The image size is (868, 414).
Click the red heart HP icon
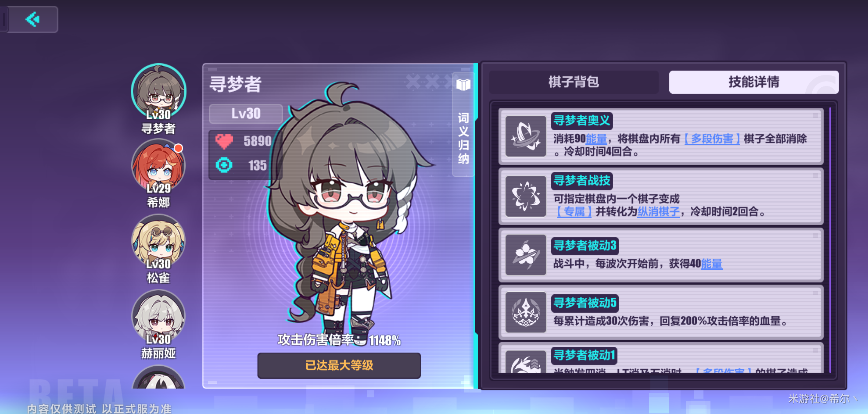coord(224,141)
